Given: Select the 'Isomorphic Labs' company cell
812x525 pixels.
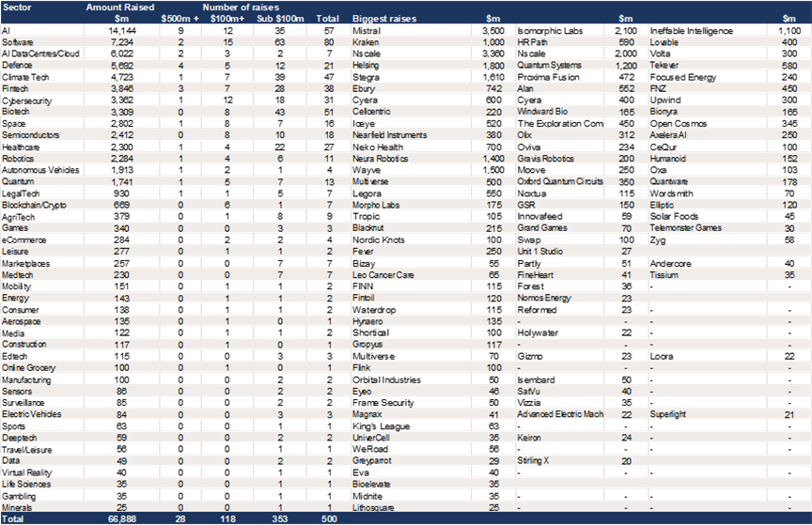Looking at the screenshot, I should point(550,31).
